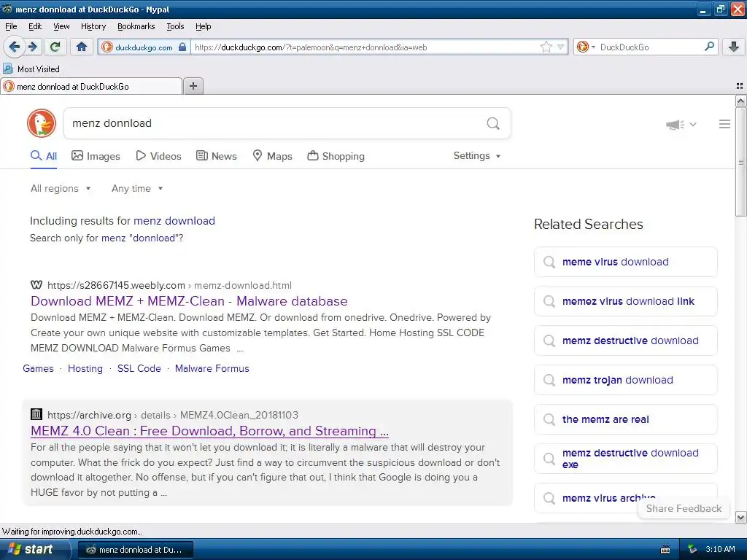Click the search magnifier in DuckDuckGo search field

pos(493,123)
